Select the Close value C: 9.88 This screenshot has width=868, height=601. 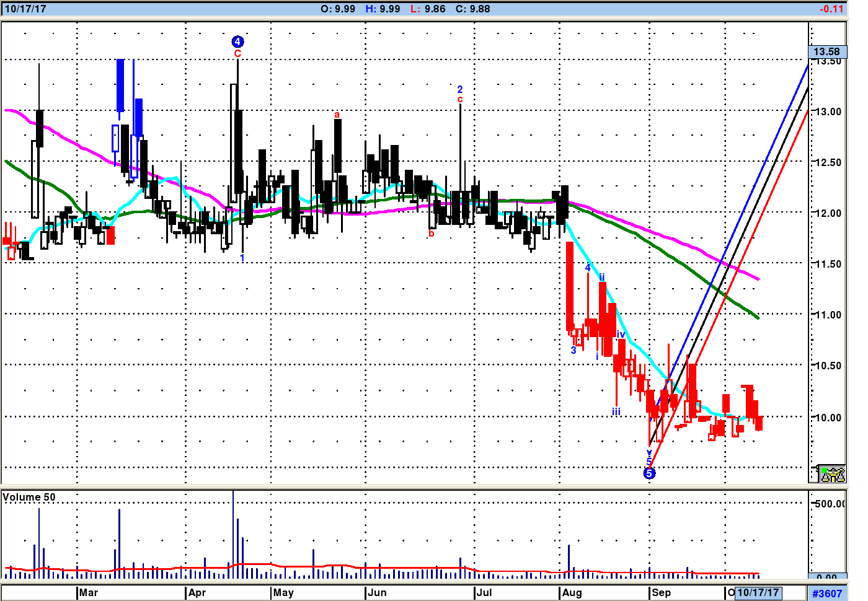[x=472, y=9]
